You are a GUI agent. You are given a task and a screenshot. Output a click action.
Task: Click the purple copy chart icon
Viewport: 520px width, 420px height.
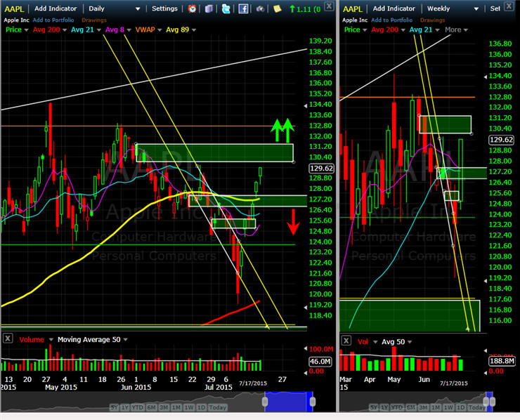point(209,8)
